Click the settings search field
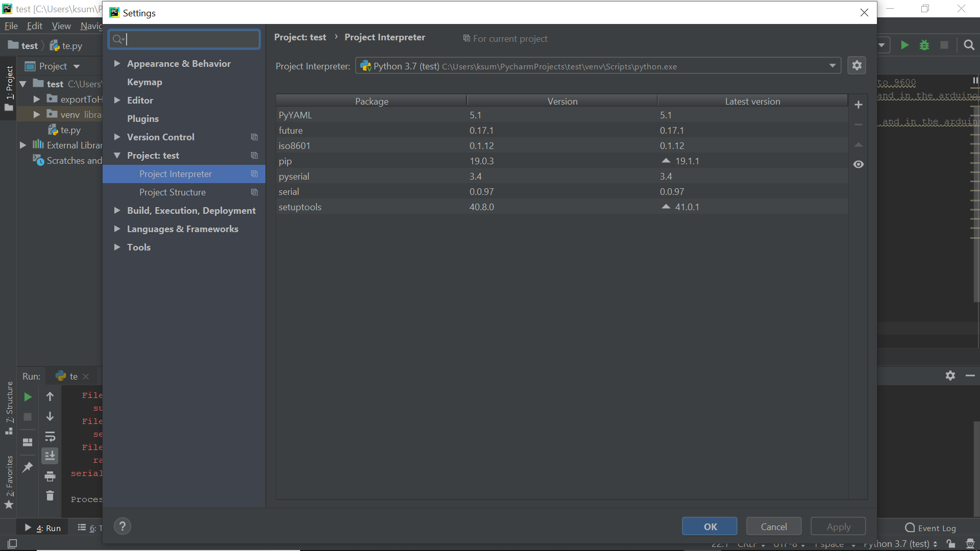This screenshot has width=980, height=551. tap(189, 39)
